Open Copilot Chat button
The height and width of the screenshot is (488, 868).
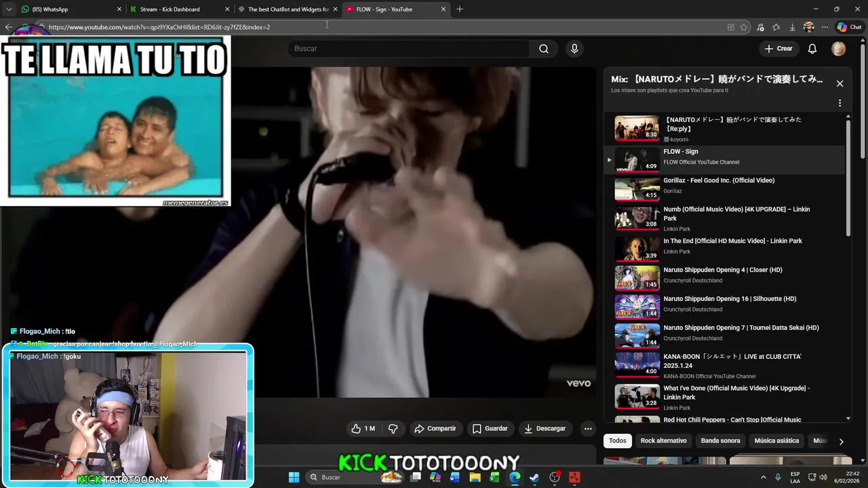click(x=849, y=27)
